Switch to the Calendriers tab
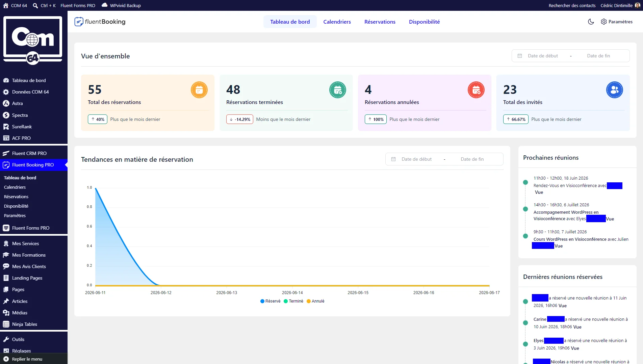 pyautogui.click(x=337, y=22)
